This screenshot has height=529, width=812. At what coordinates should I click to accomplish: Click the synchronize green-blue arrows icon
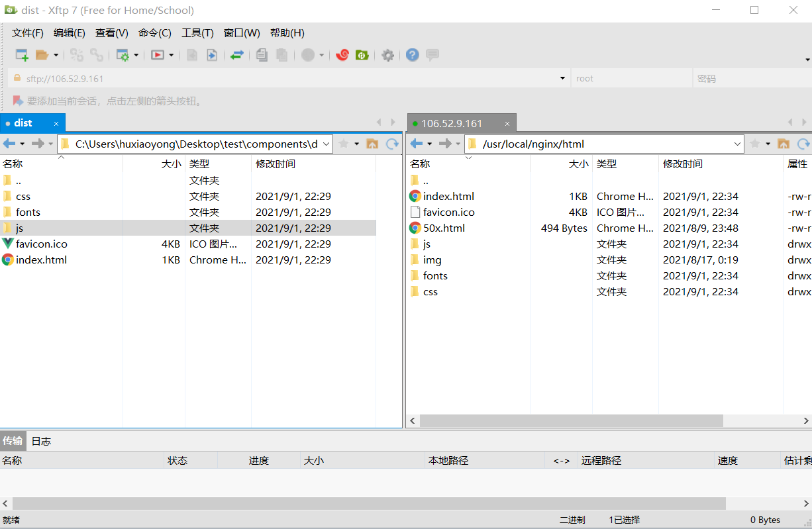pyautogui.click(x=237, y=55)
